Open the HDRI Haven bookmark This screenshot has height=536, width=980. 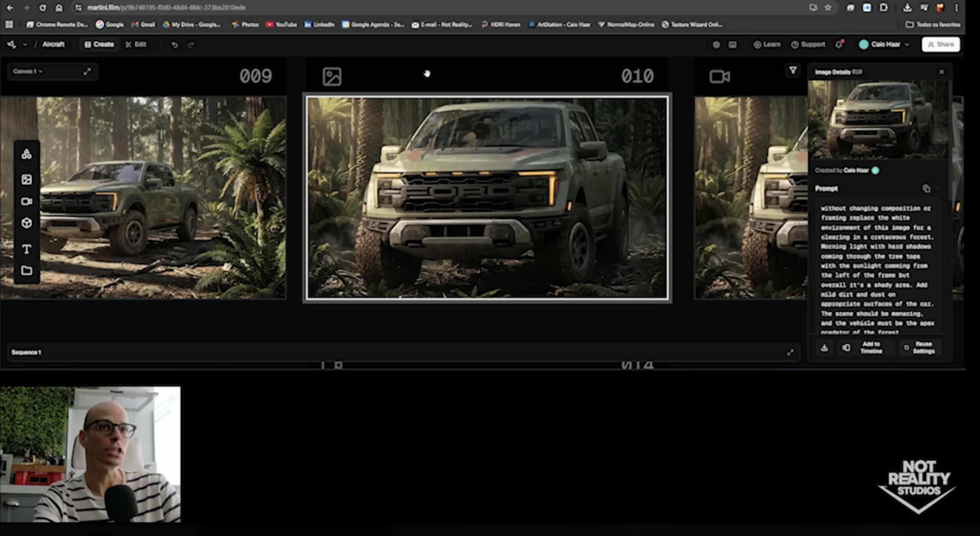[501, 24]
